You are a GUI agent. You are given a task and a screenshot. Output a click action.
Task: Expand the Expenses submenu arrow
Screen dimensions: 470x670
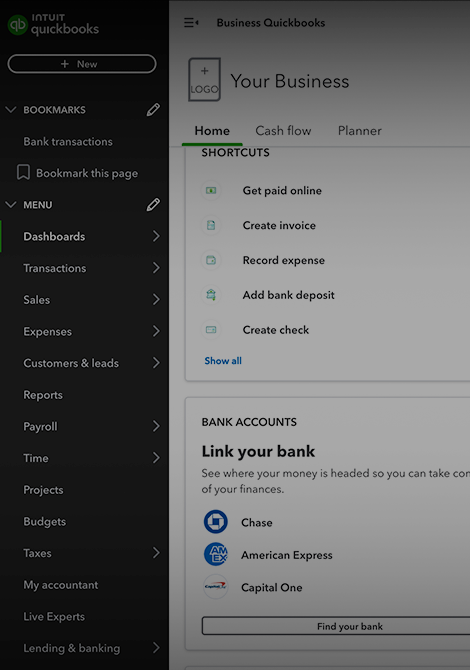coord(156,331)
